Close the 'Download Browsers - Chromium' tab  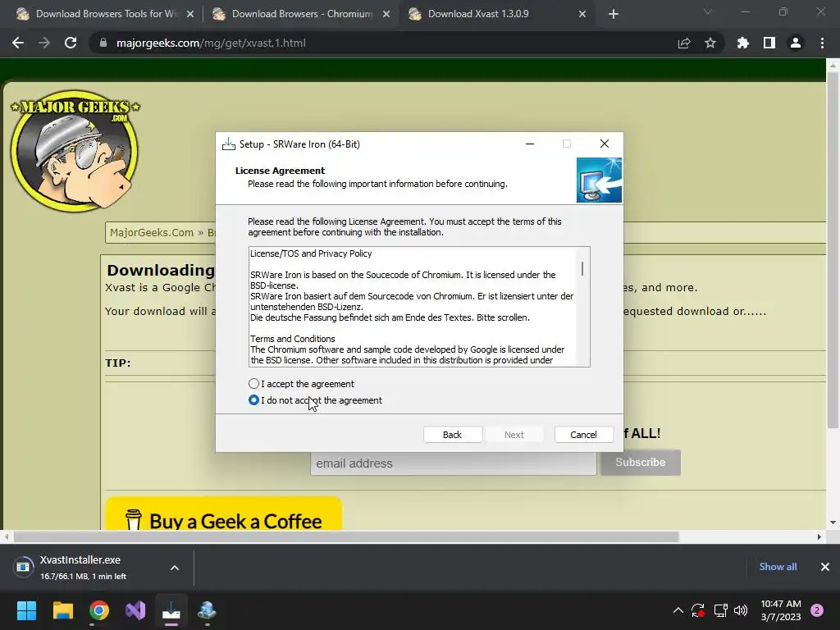coord(386,14)
